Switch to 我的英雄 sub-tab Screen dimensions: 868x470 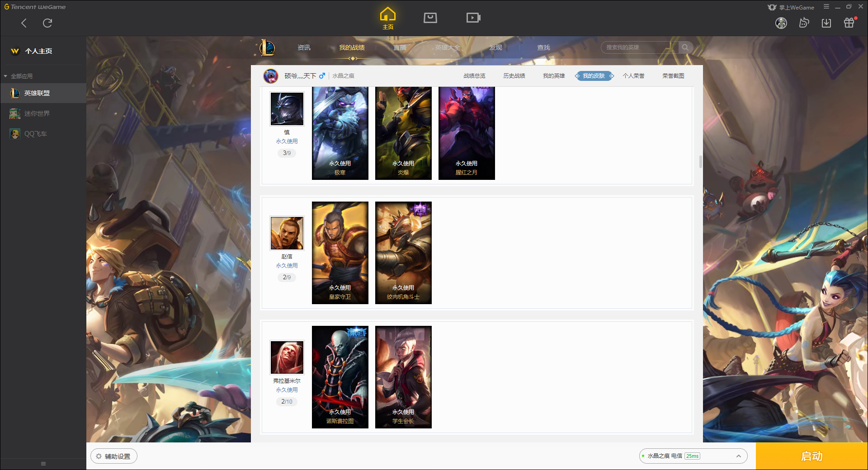click(554, 76)
